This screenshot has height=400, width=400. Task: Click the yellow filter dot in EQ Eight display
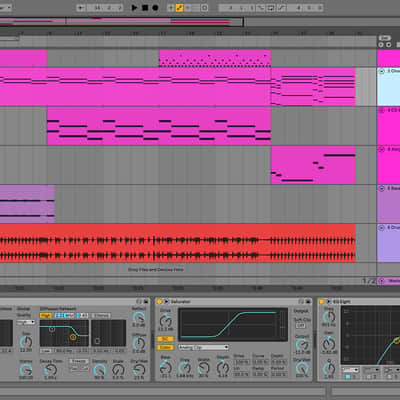(x=396, y=341)
